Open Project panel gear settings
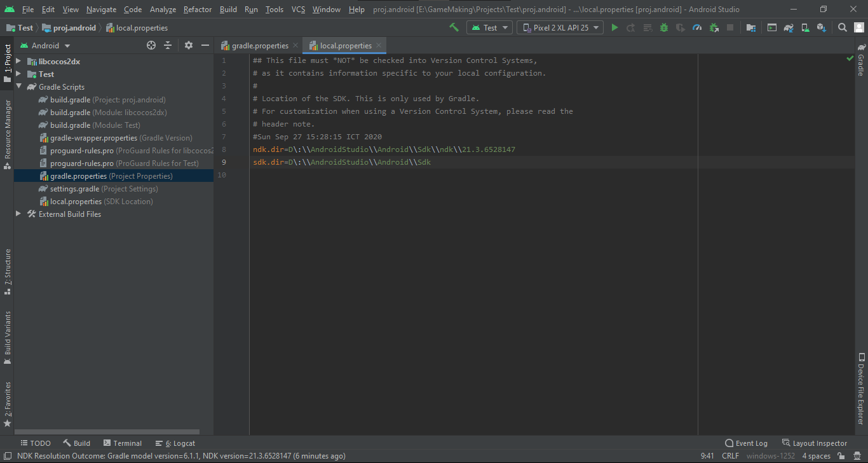The width and height of the screenshot is (868, 463). tap(188, 45)
